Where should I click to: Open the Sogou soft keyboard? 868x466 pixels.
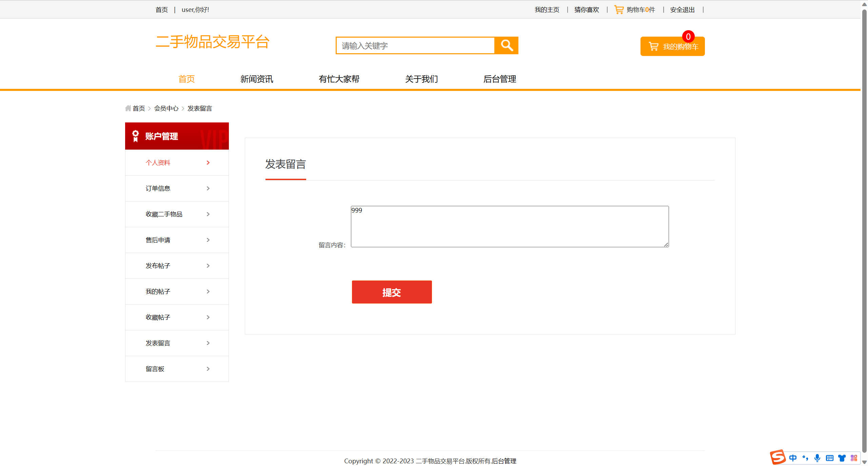[x=830, y=458]
